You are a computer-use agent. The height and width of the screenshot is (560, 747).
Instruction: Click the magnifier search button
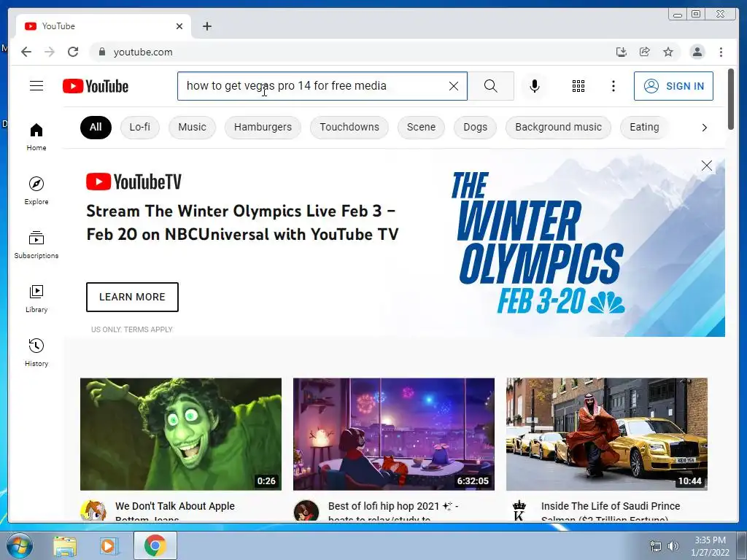[491, 86]
